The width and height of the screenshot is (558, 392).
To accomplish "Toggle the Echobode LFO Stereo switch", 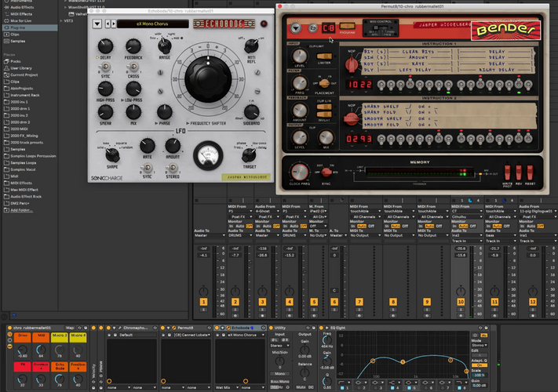I will [173, 168].
